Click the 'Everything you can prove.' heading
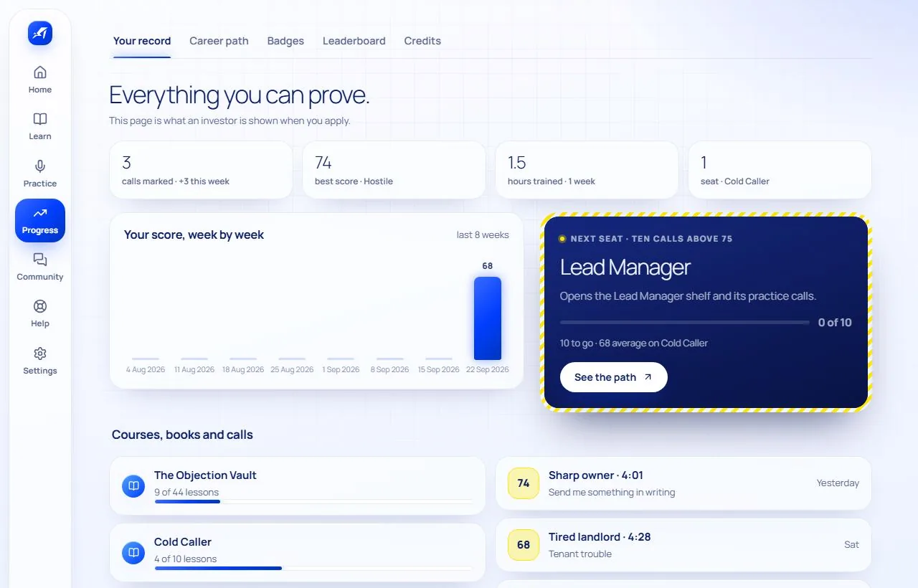This screenshot has width=918, height=588. coord(240,95)
